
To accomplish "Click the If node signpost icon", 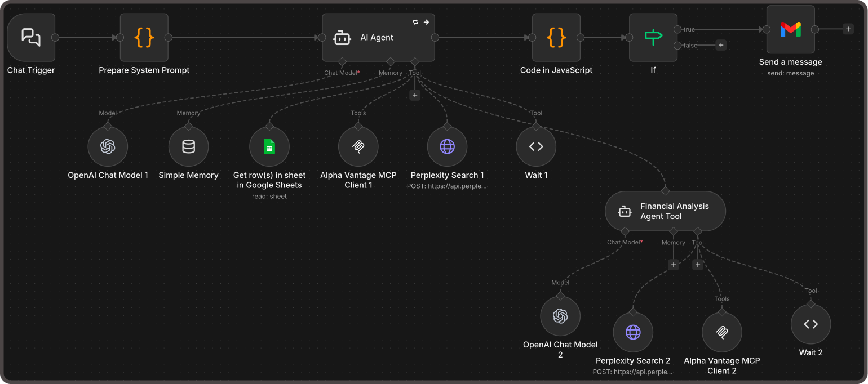I will point(653,38).
